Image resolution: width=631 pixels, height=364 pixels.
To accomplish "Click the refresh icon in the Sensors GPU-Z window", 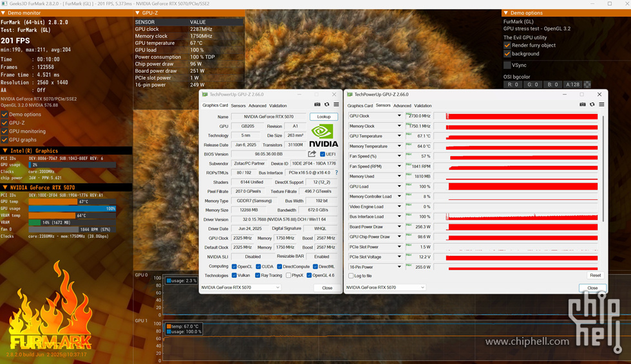I will coord(592,104).
